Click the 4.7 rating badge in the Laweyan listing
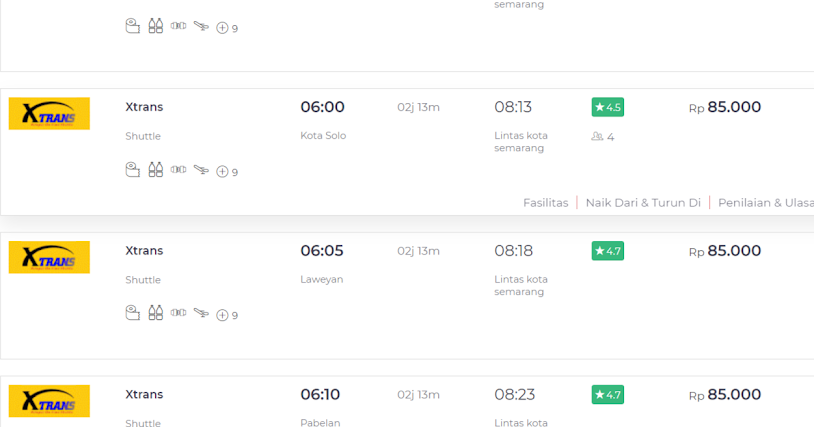 tap(607, 251)
